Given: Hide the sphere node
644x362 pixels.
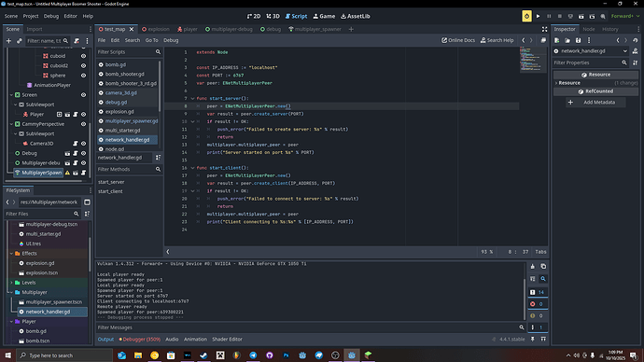Looking at the screenshot, I should pyautogui.click(x=83, y=76).
